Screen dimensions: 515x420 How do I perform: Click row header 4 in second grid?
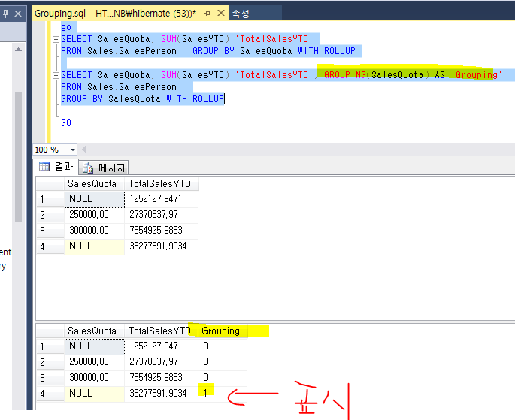click(50, 394)
